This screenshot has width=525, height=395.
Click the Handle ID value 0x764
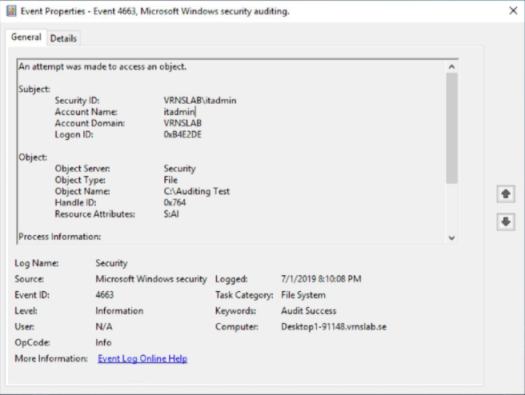click(174, 203)
